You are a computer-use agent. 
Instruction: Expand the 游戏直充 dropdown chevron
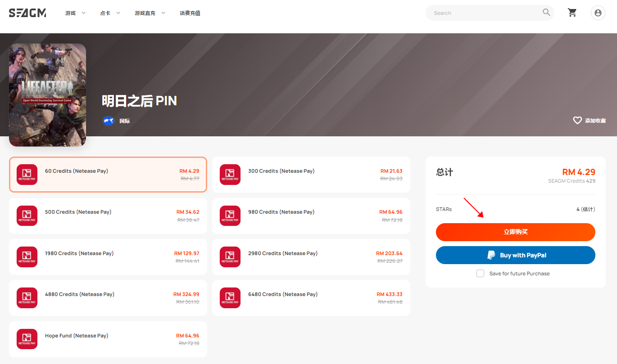tap(163, 13)
